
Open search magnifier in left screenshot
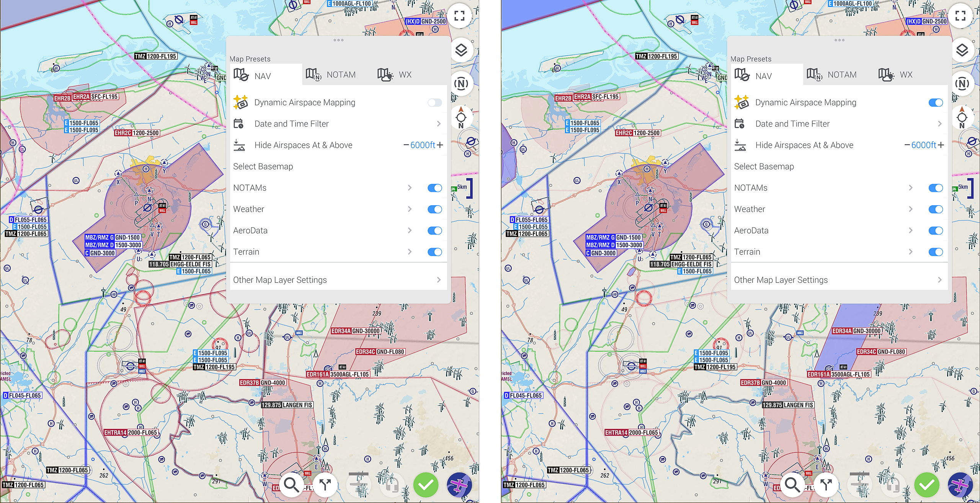coord(292,485)
